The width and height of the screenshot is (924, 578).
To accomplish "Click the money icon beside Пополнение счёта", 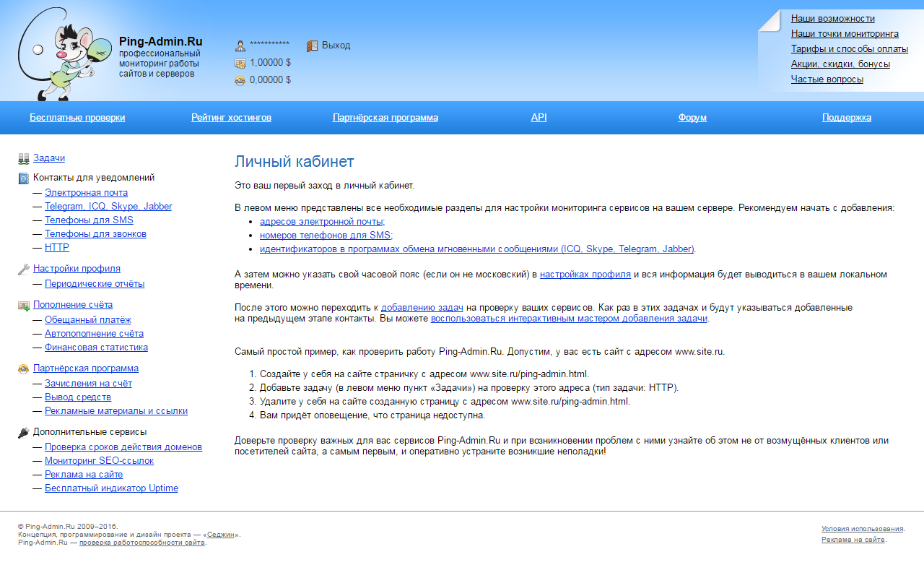I will tap(24, 306).
